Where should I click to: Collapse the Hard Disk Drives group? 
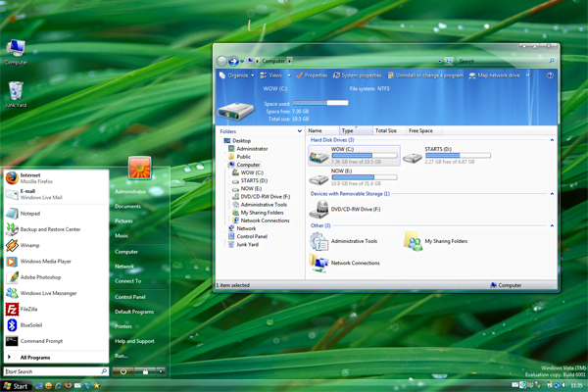tap(552, 140)
